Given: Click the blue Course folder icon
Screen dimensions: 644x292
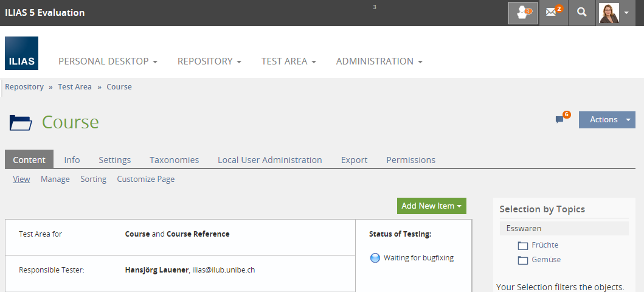Looking at the screenshot, I should click(x=21, y=123).
